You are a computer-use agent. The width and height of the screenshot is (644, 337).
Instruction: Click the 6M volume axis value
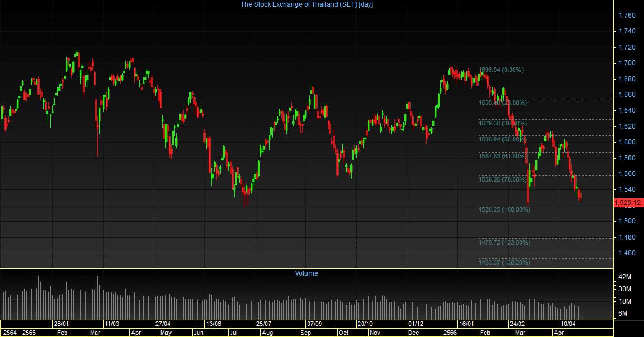click(x=623, y=314)
